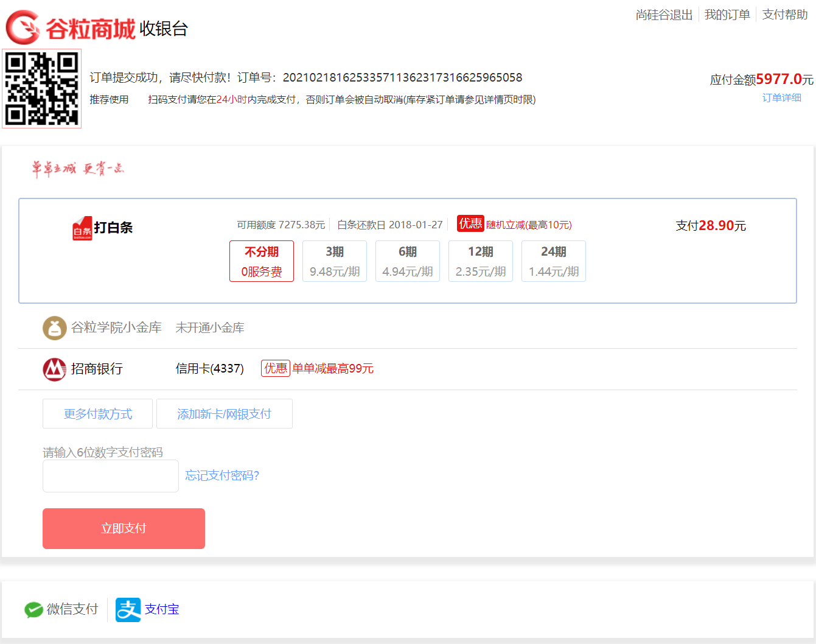816x644 pixels.
Task: Click the 添加新卡/网银支付 button
Action: click(x=225, y=414)
